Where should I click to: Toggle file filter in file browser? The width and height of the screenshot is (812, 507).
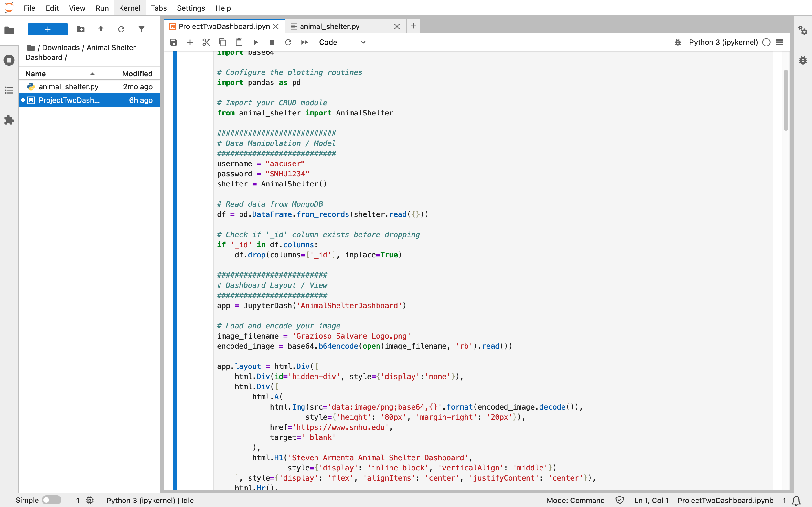(x=142, y=30)
